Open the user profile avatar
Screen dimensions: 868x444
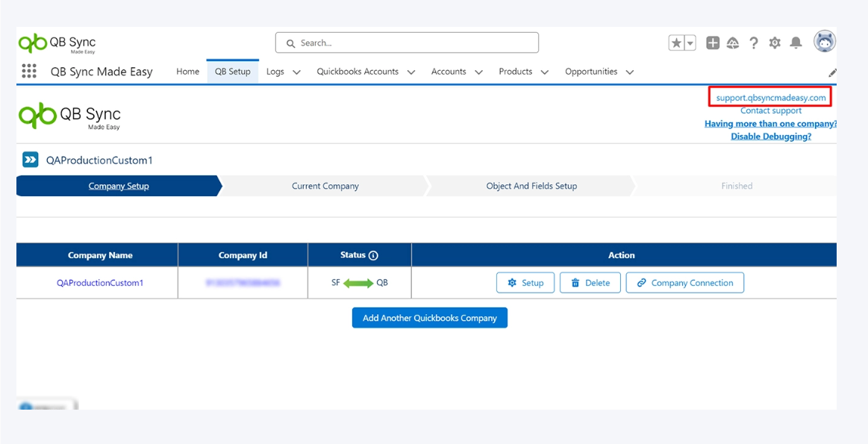(824, 42)
